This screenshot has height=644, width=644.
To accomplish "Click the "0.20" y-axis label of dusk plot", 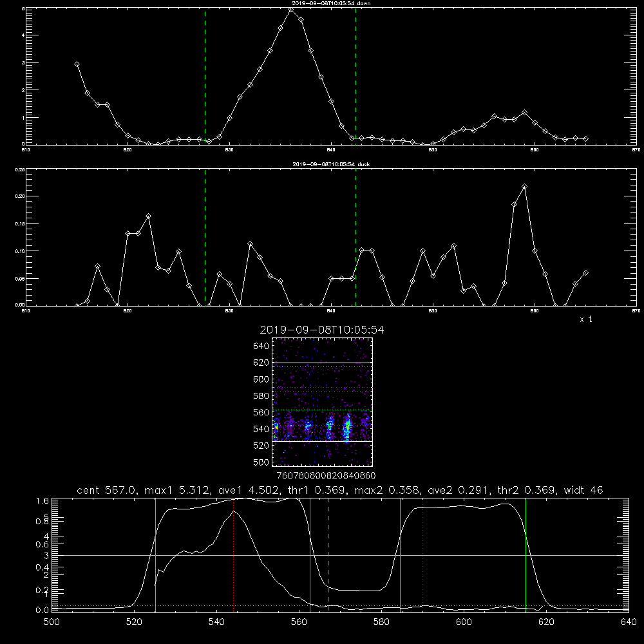I will [20, 196].
